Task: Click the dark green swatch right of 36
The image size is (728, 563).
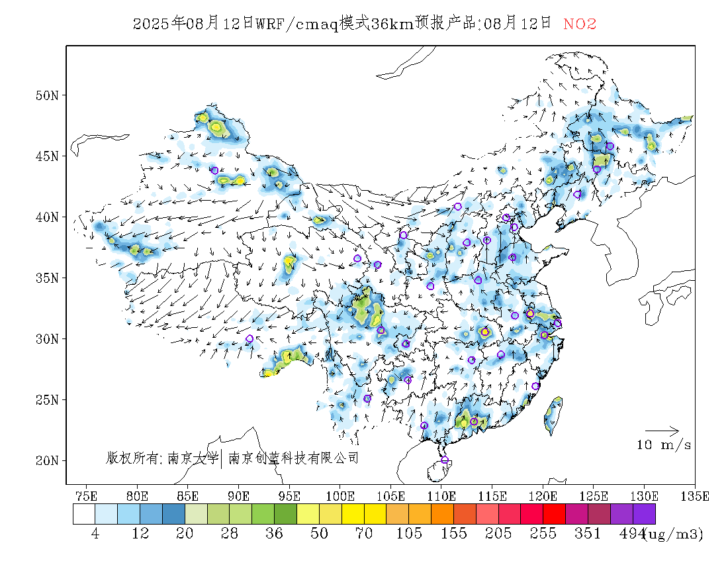Action: point(285,514)
